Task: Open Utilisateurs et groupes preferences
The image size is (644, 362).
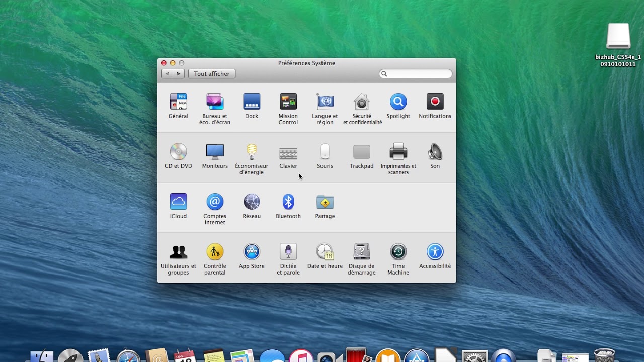Action: pyautogui.click(x=178, y=259)
